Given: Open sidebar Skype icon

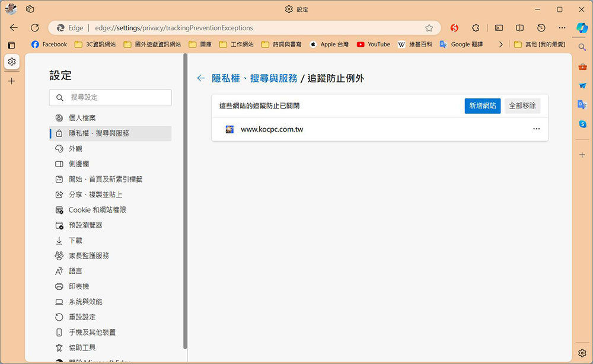Looking at the screenshot, I should 582,123.
